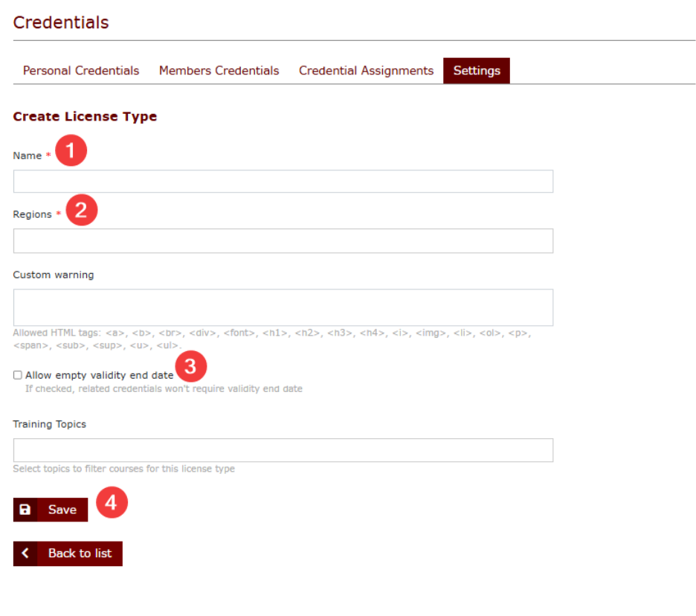
Task: Click the Allowed HTML tags hint text
Action: 271,339
